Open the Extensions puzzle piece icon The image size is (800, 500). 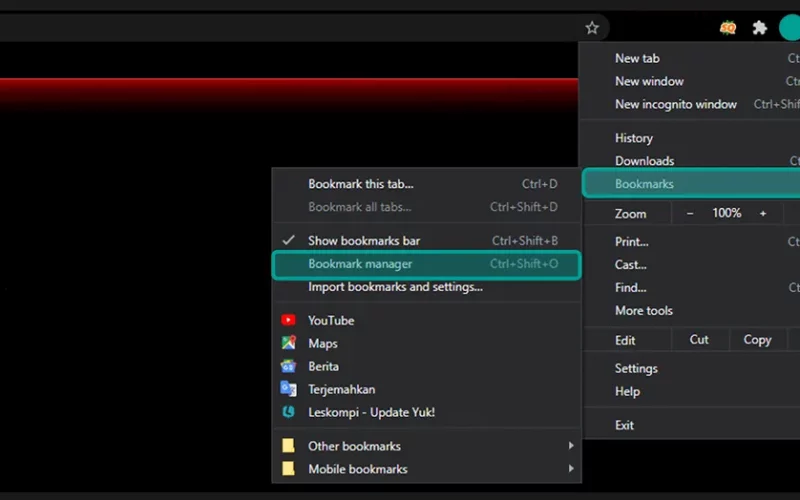tap(760, 28)
